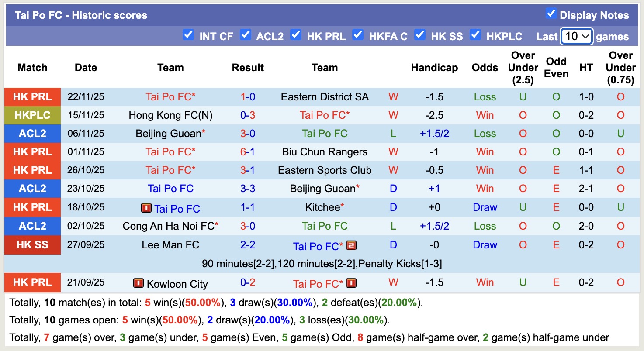Open the Kitchee team link
The height and width of the screenshot is (351, 644).
coord(322,208)
